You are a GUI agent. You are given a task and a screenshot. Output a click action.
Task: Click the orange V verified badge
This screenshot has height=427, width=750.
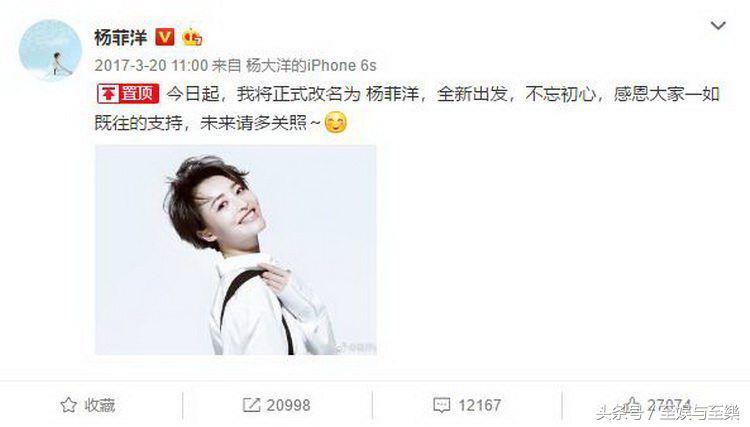click(165, 37)
